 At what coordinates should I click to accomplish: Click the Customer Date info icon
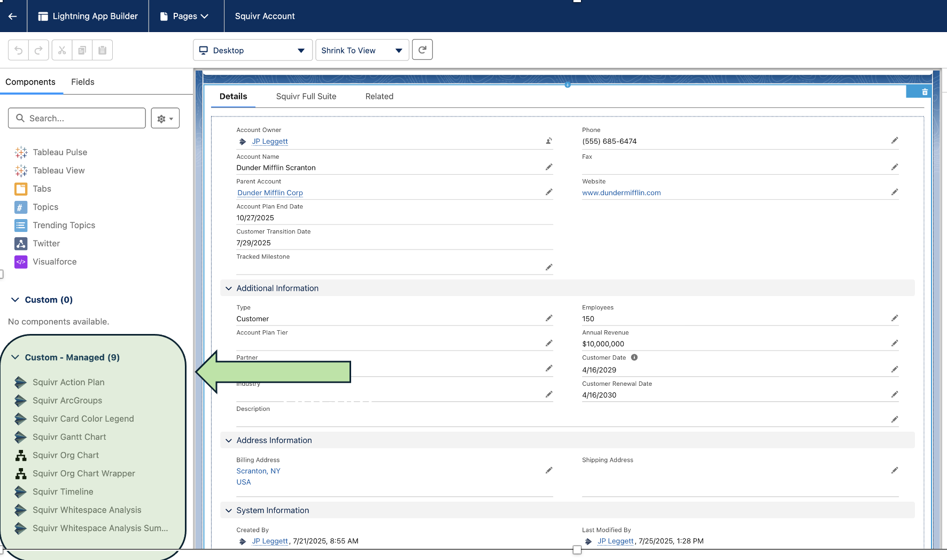coord(634,357)
